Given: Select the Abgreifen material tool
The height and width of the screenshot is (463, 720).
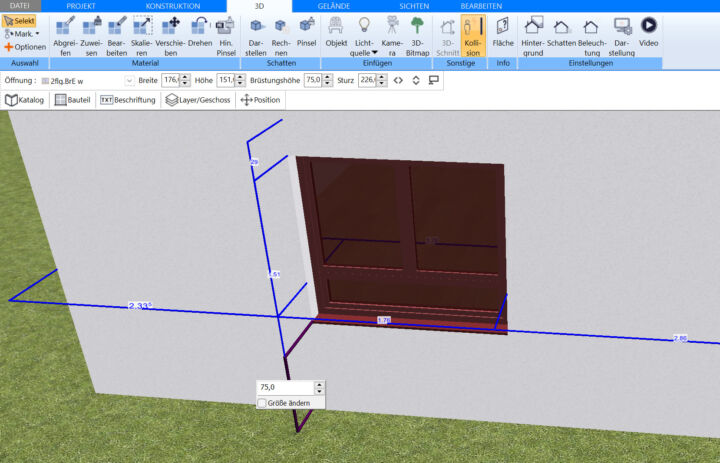Looking at the screenshot, I should tap(65, 36).
